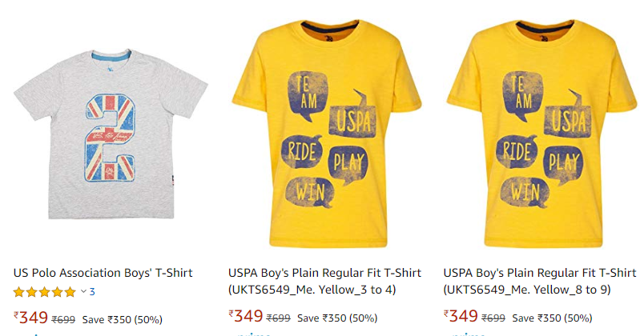Click the ₹349 price of the Yellow_3 to 4 shirt

tap(246, 316)
